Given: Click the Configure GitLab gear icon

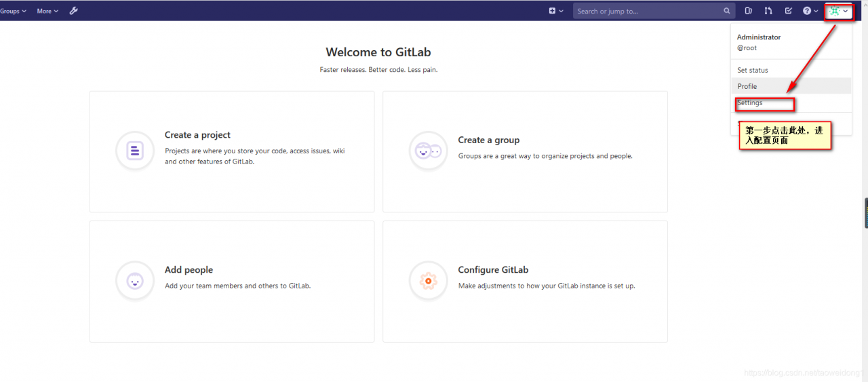Looking at the screenshot, I should (427, 280).
